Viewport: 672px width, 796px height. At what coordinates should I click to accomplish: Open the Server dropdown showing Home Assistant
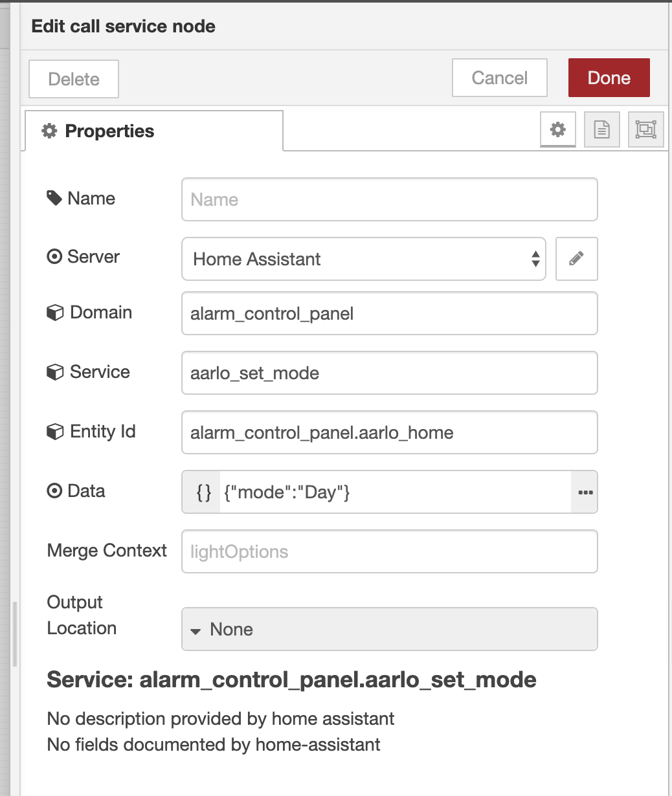364,259
